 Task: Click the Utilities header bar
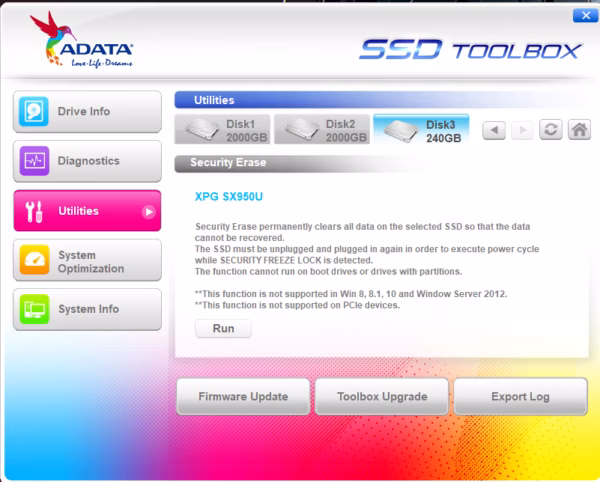click(x=381, y=100)
